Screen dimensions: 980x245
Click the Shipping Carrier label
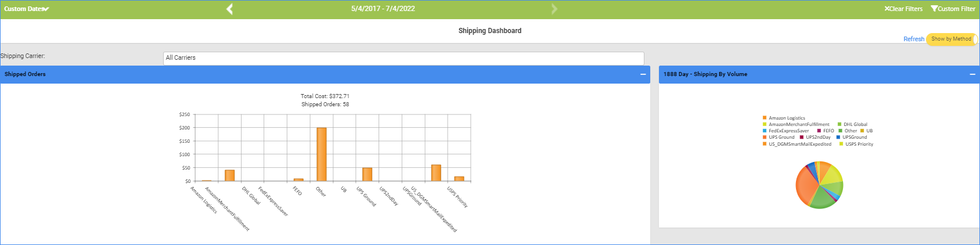tap(23, 56)
